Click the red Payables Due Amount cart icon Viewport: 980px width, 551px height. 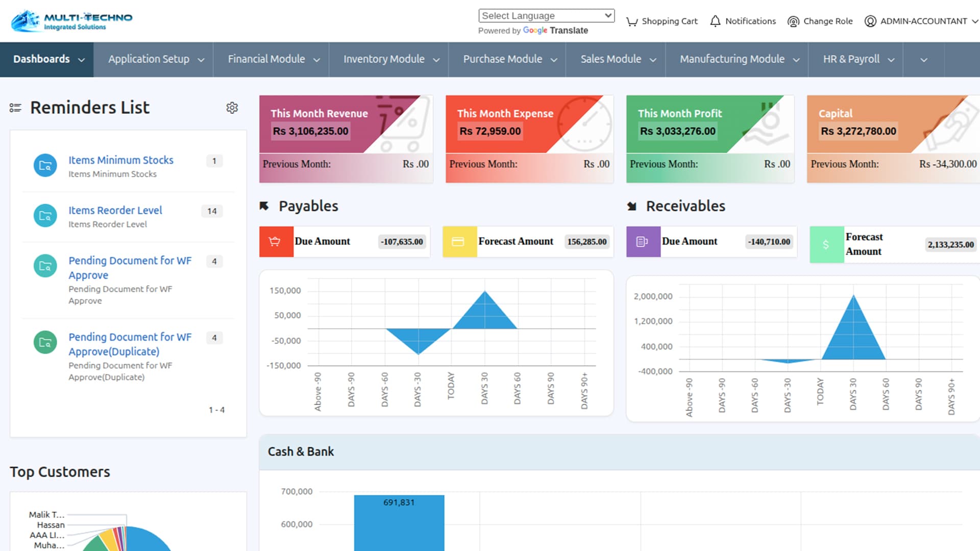(x=276, y=242)
